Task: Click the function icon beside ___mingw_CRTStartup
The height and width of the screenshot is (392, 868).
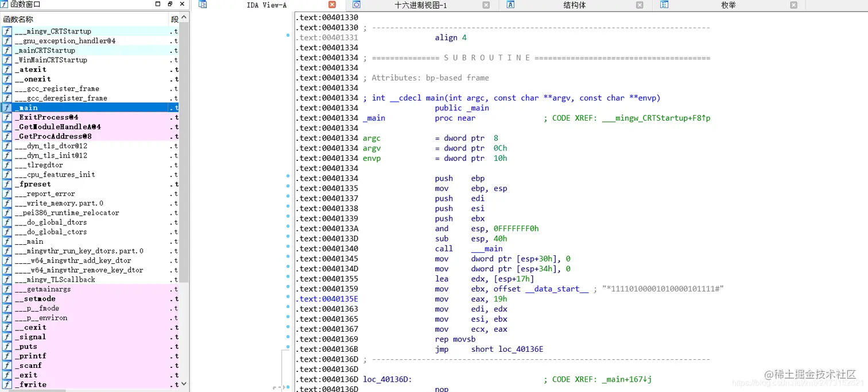Action: click(x=7, y=31)
